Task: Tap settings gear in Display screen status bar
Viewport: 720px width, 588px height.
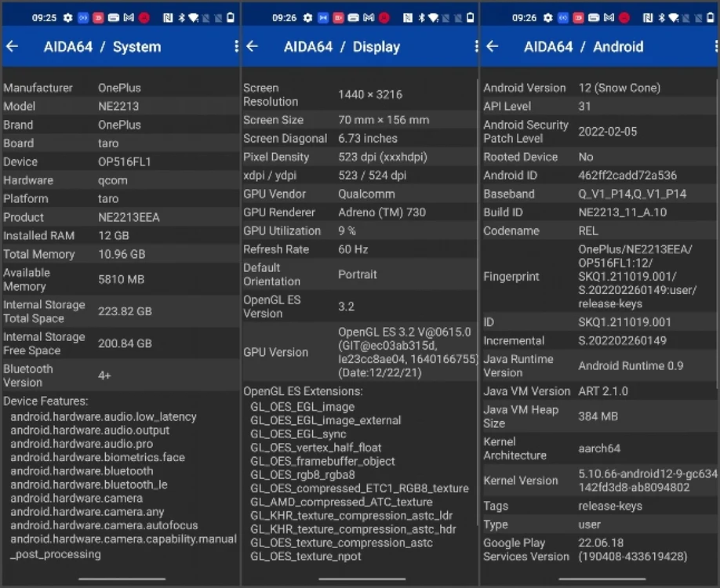Action: point(307,18)
